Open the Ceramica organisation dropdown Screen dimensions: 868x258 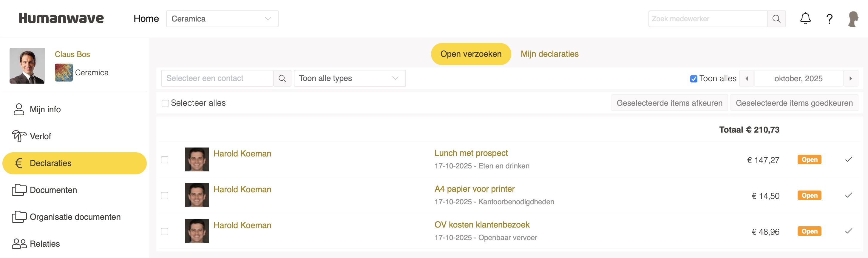point(222,19)
